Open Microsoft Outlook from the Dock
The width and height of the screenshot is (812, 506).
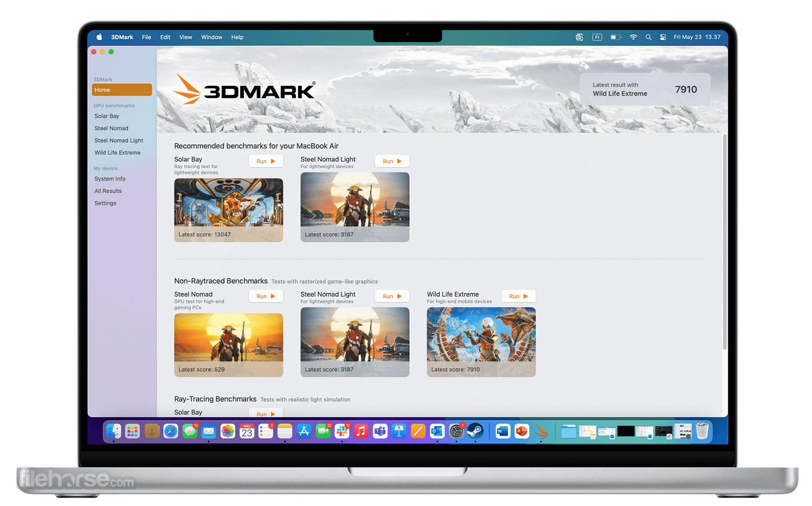(437, 431)
